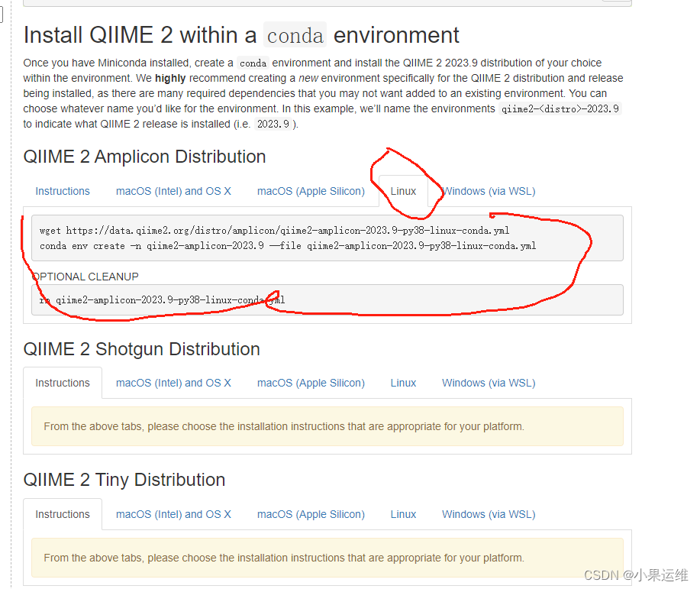Click the bold word highly in paragraph
This screenshot has width=700, height=589.
pos(170,78)
